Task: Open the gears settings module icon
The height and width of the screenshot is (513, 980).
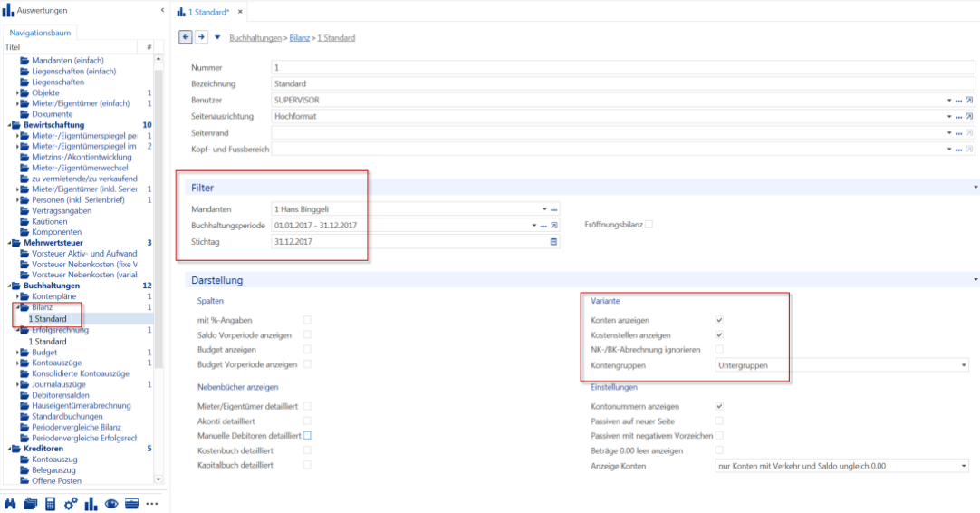Action: (x=71, y=504)
